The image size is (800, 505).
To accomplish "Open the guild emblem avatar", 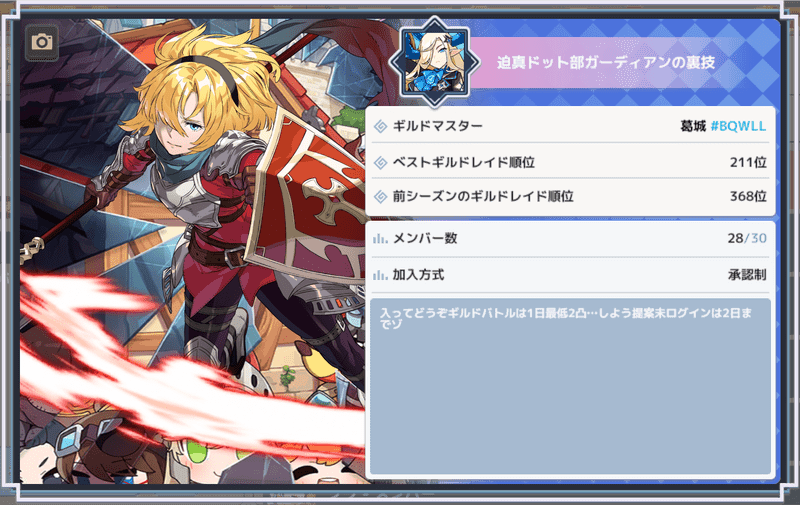I will [x=434, y=62].
